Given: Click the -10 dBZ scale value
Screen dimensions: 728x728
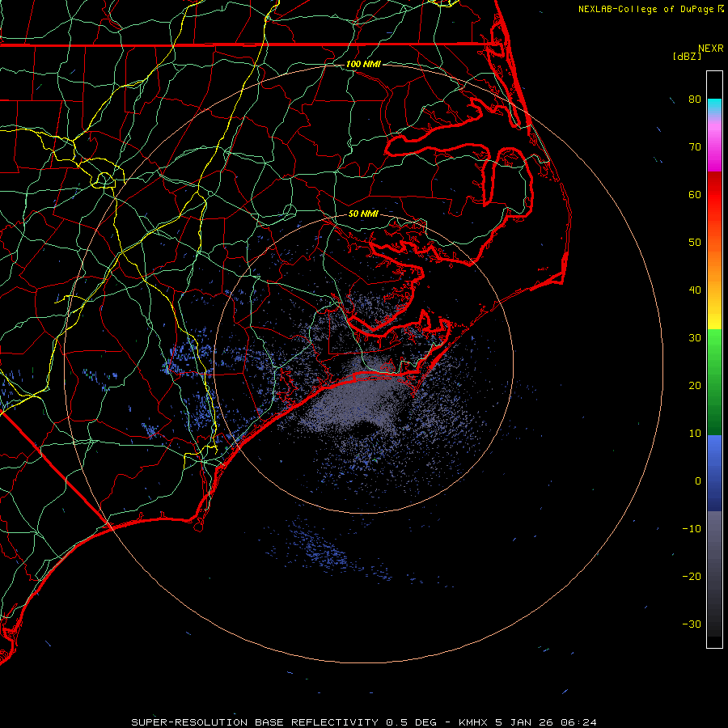Looking at the screenshot, I should point(692,529).
